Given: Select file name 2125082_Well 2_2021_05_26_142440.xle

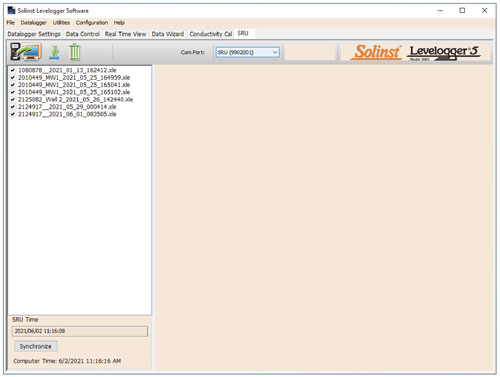Looking at the screenshot, I should tap(75, 100).
